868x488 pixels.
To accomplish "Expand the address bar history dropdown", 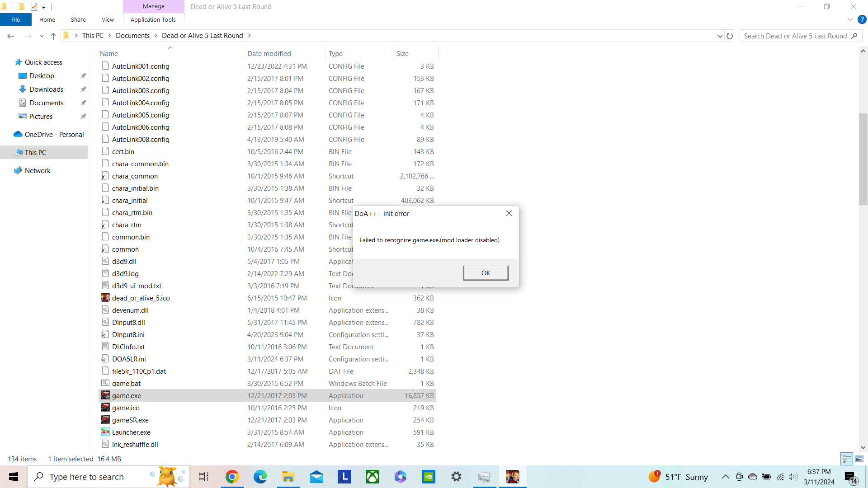I will (720, 36).
